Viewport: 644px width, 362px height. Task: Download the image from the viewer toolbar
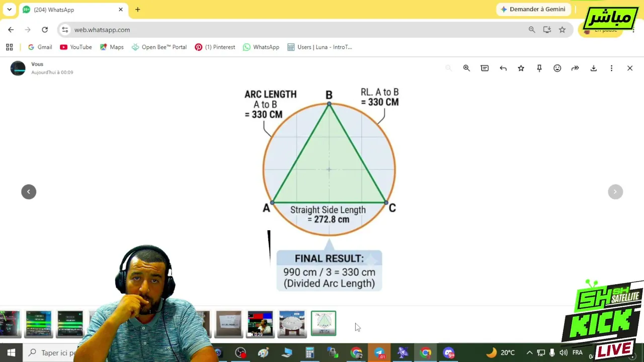click(x=594, y=68)
